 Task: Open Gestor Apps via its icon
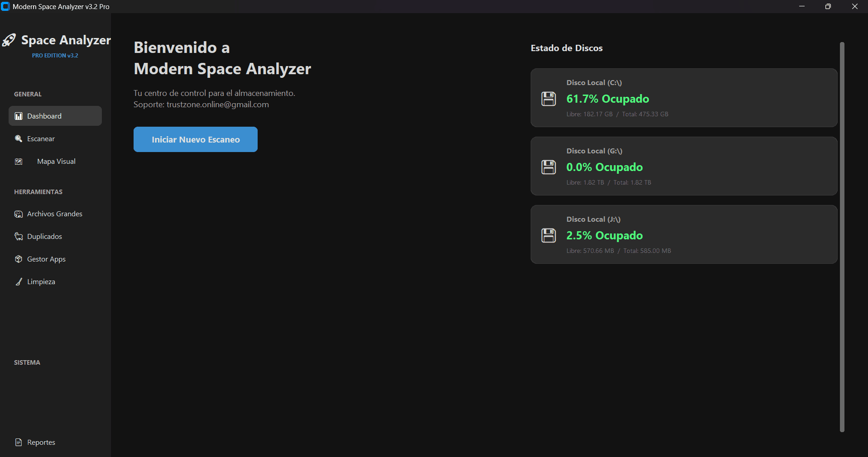click(x=18, y=259)
